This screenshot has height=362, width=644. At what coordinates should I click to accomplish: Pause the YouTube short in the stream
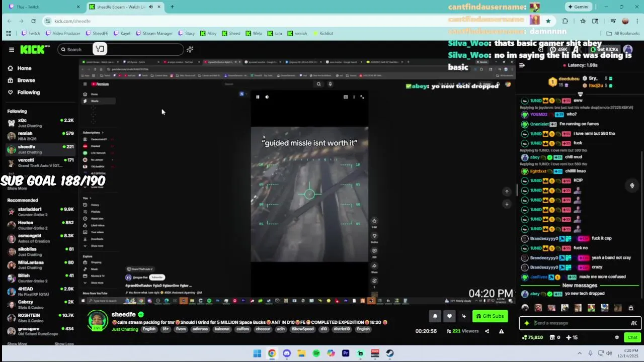click(258, 97)
